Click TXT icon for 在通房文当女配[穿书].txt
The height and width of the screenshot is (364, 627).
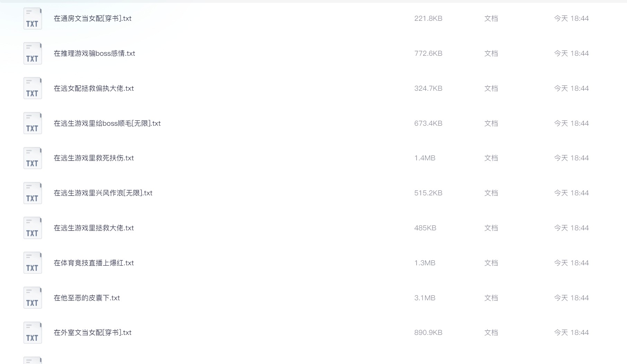click(33, 18)
